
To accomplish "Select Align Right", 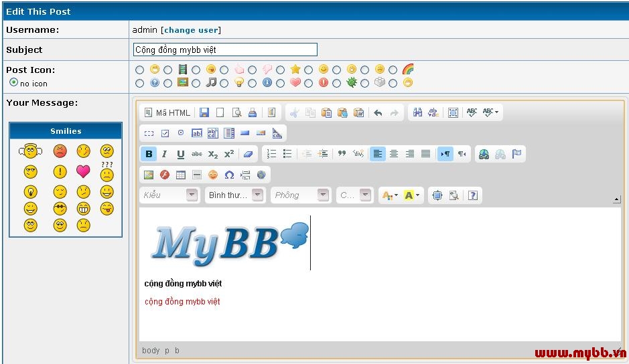I will (x=409, y=154).
